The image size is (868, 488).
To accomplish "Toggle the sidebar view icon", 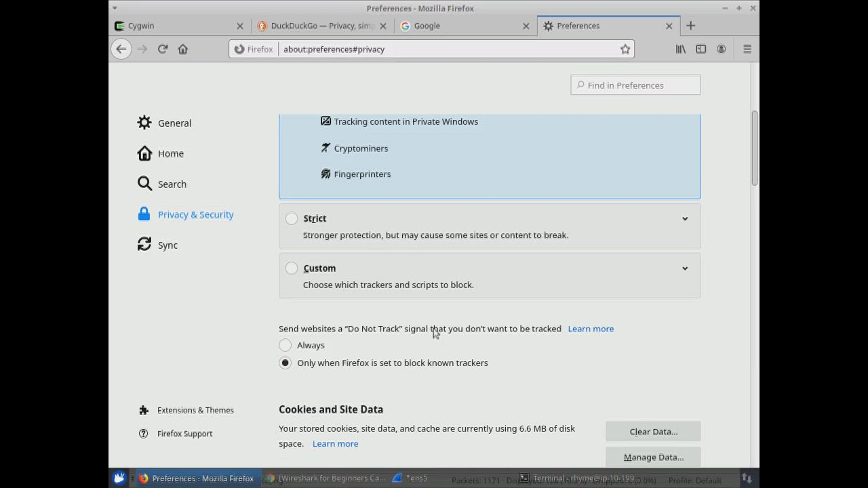I will [x=701, y=49].
